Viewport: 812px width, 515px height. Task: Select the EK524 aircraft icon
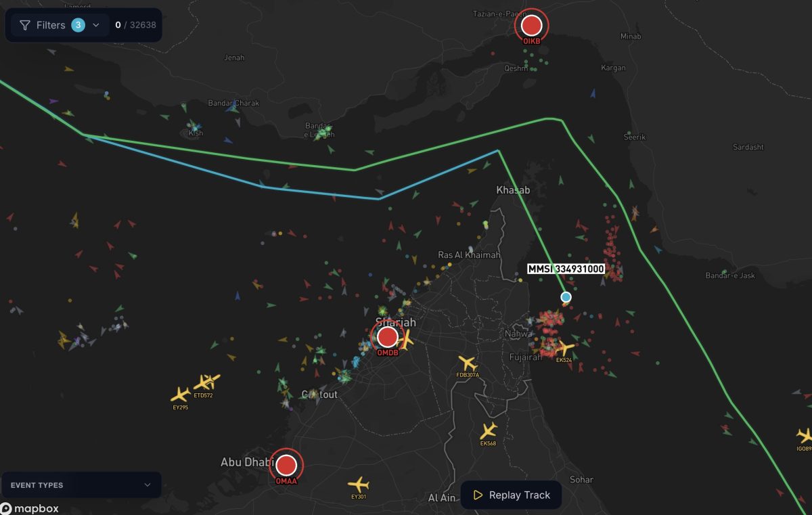564,349
